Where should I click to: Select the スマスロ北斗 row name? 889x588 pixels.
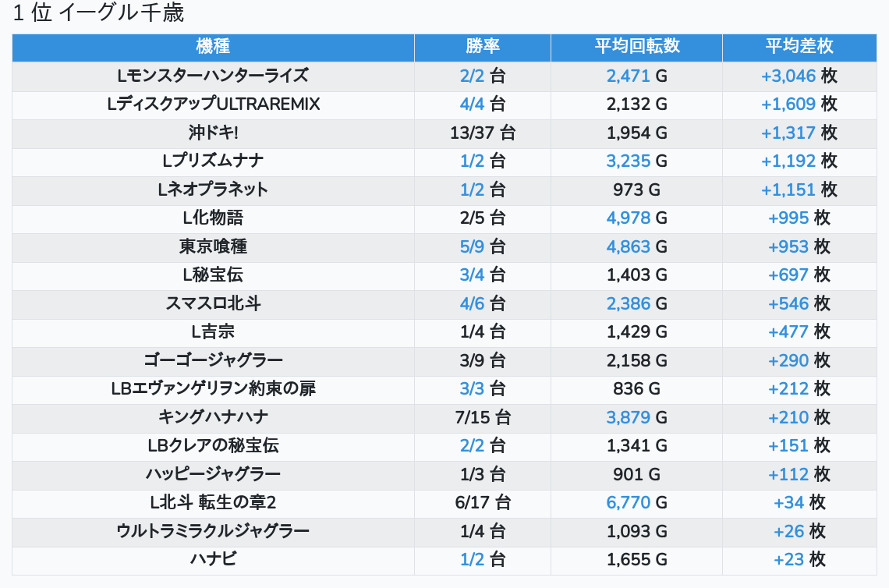pyautogui.click(x=213, y=304)
